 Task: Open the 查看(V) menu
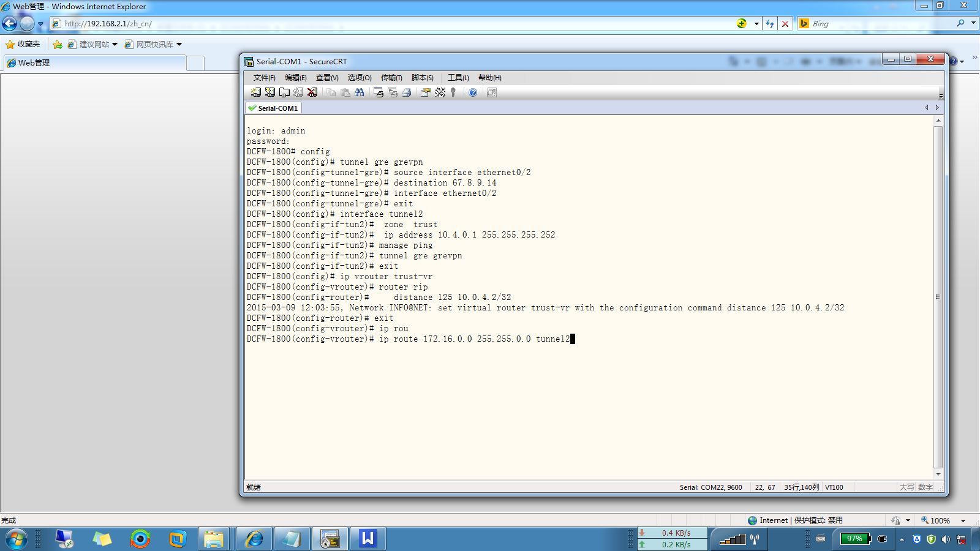pos(327,78)
